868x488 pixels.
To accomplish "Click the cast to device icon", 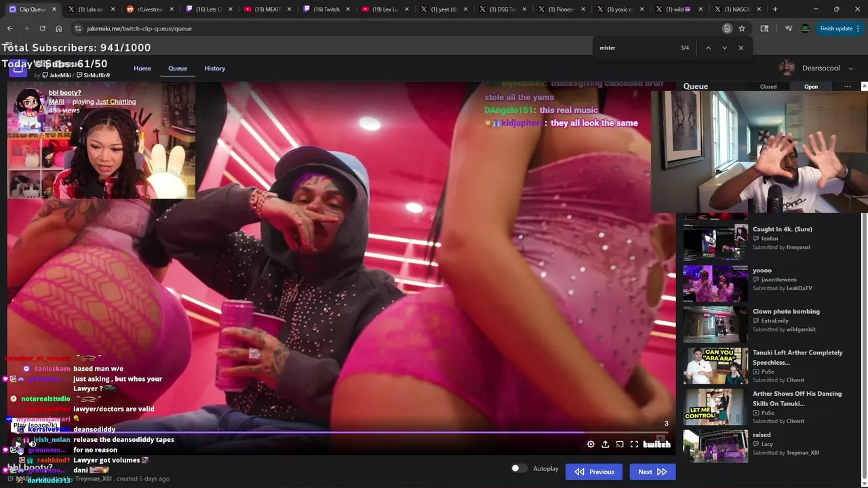I will click(620, 445).
